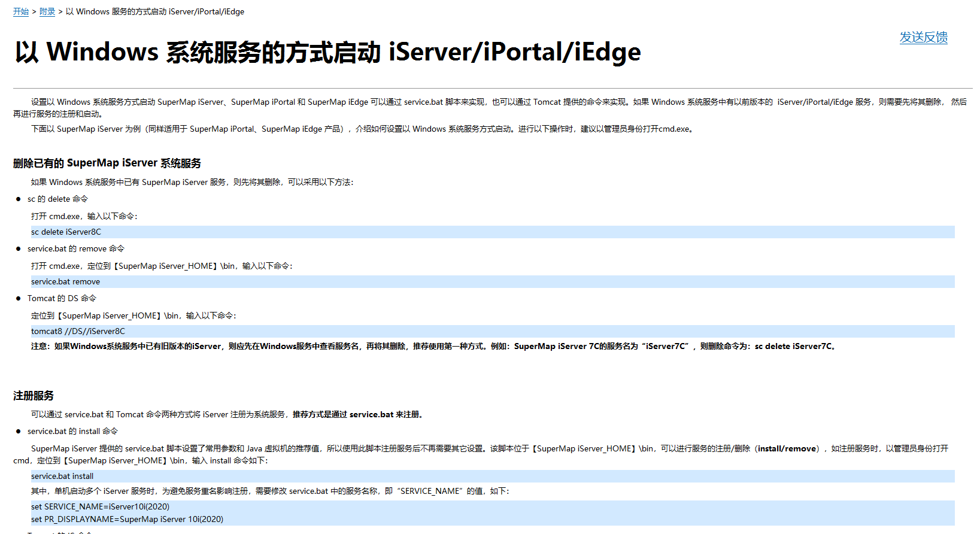Viewport: 980px width, 534px height.
Task: Click the main page title heading
Action: click(x=327, y=52)
